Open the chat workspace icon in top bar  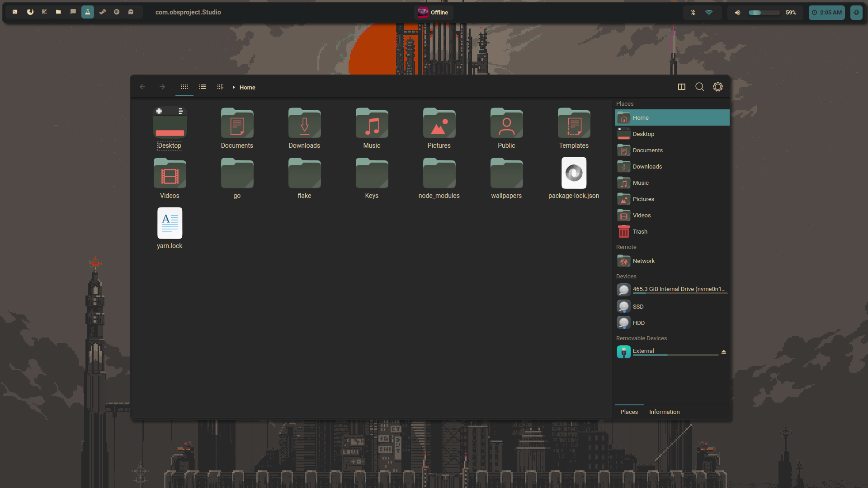tap(73, 12)
